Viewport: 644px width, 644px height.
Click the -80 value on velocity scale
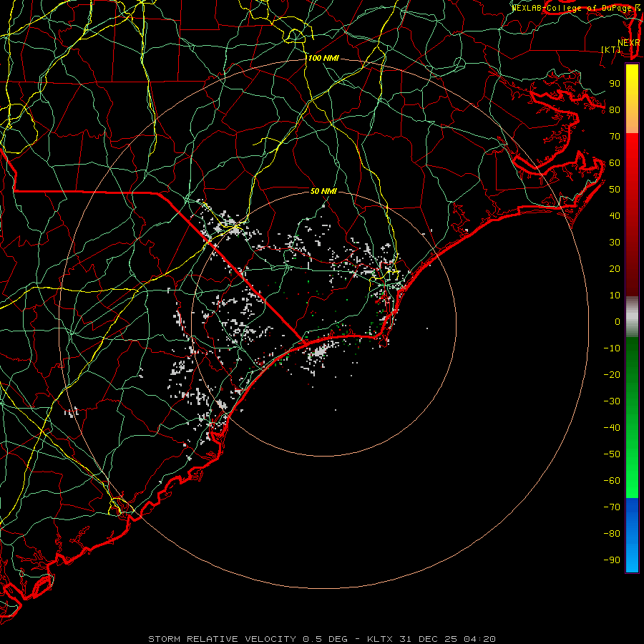pyautogui.click(x=612, y=534)
